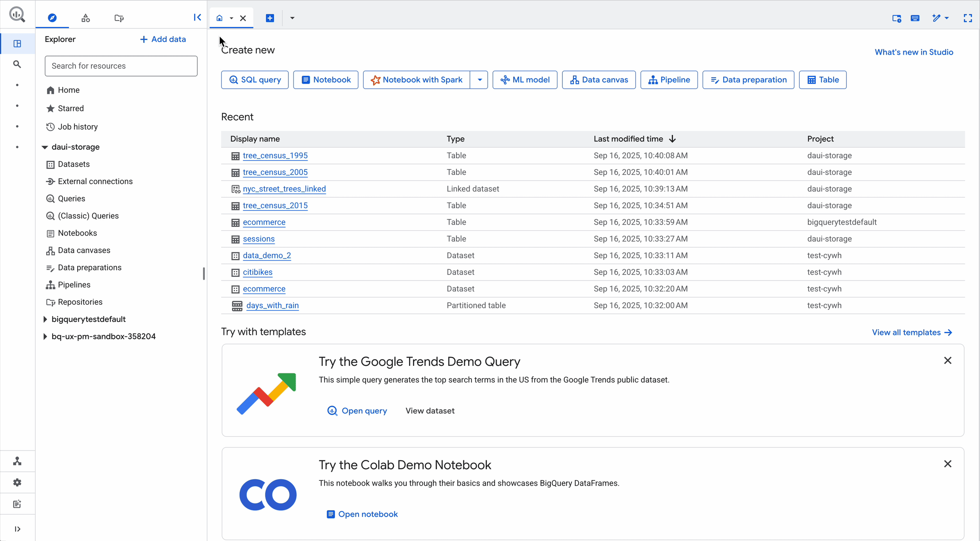Select Datasets under daui-storage
The image size is (980, 541).
click(x=74, y=164)
